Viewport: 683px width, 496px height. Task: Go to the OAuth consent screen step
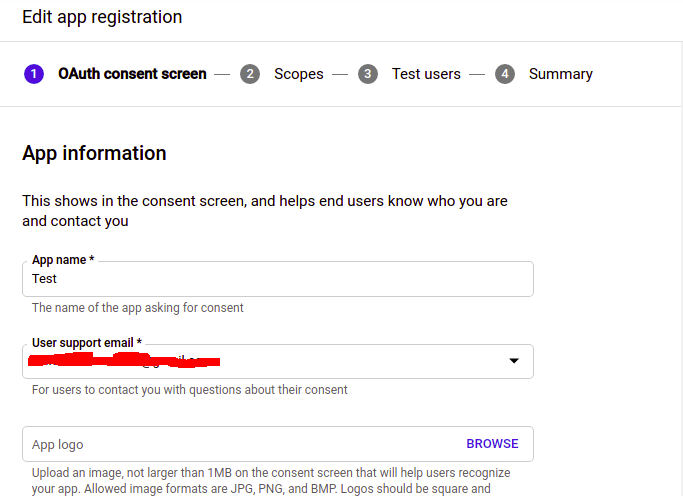pos(132,74)
